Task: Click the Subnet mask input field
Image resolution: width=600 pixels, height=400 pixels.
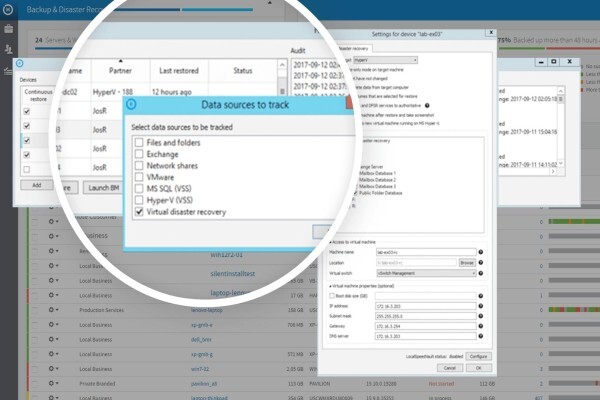Action: [426, 316]
